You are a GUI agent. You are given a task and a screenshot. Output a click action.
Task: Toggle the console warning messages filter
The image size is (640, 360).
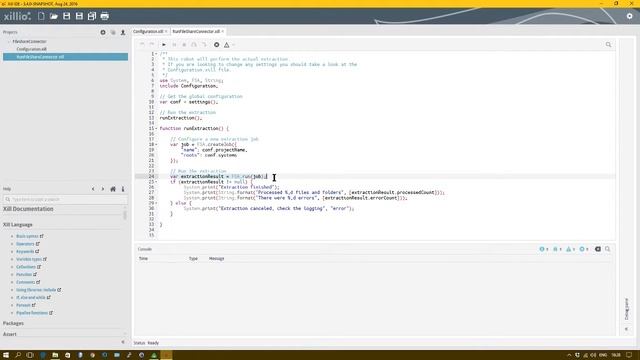coord(570,249)
